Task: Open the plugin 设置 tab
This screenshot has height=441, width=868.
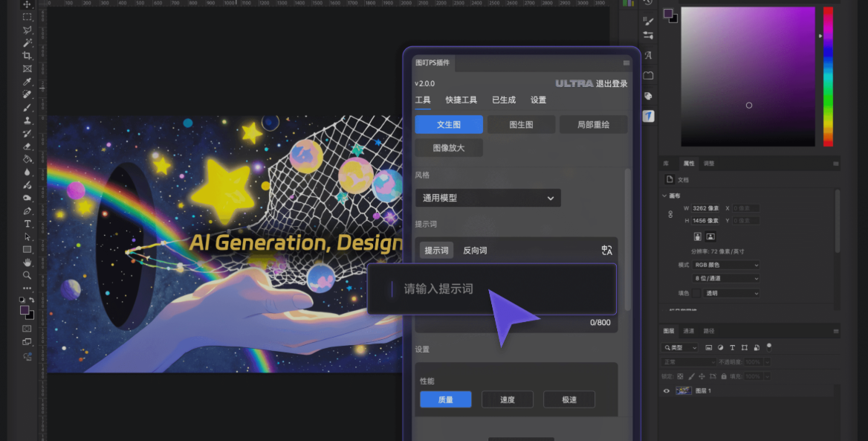Action: point(538,100)
